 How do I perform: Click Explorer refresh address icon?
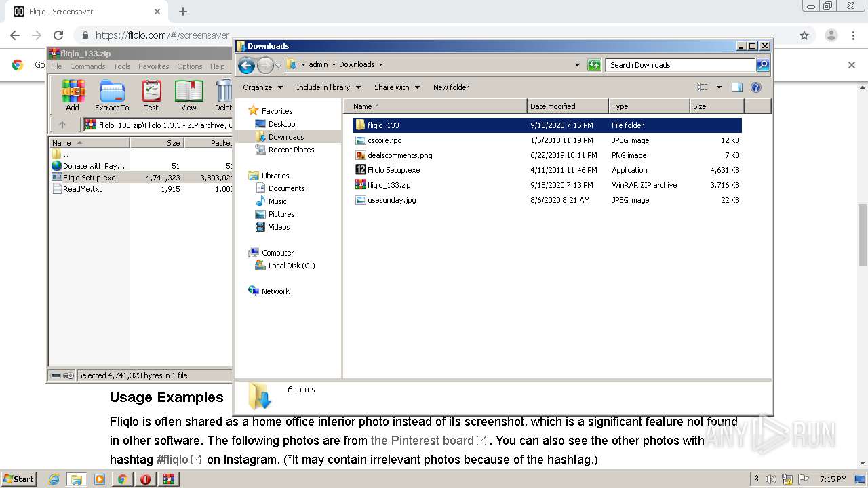[594, 65]
